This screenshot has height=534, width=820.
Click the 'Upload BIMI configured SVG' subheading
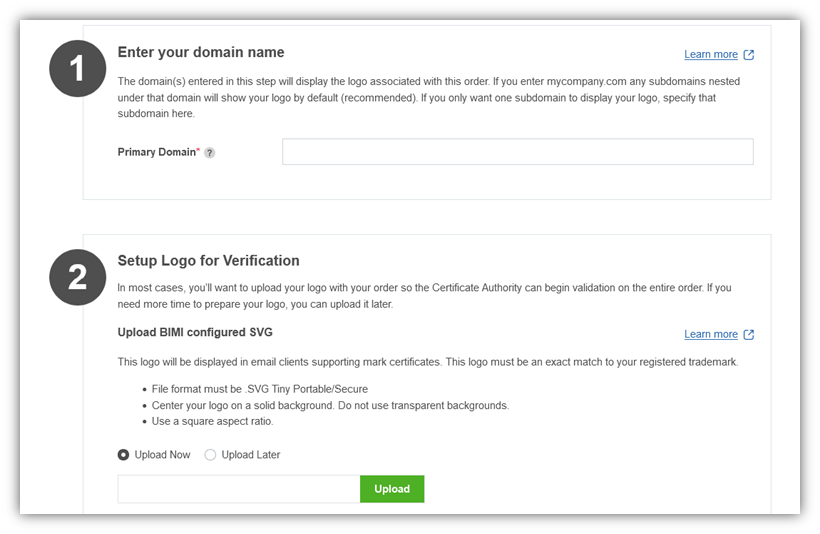click(195, 333)
